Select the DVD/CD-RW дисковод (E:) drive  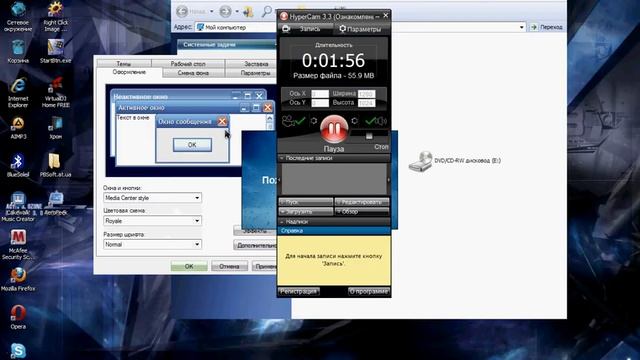(x=455, y=161)
